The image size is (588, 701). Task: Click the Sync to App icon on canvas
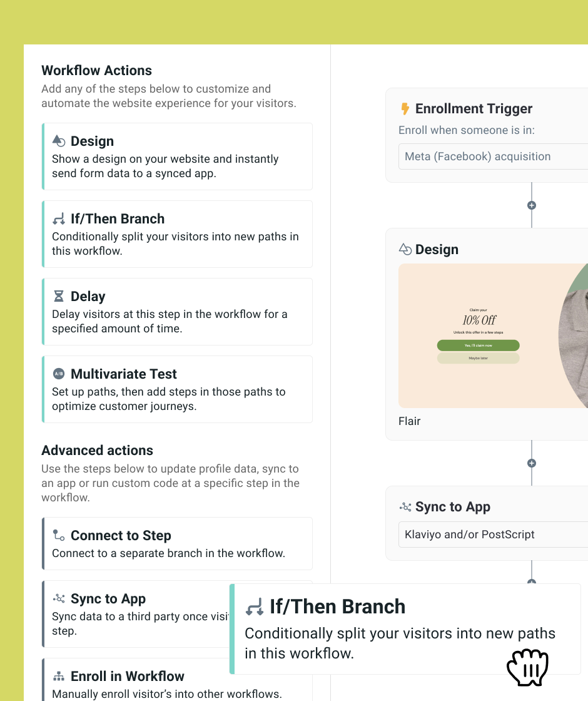click(x=405, y=507)
